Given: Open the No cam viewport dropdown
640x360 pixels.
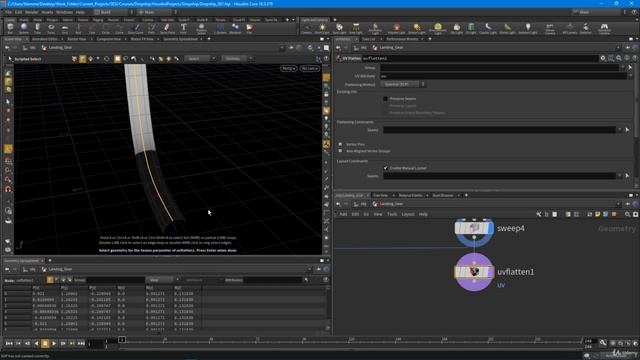Looking at the screenshot, I should (310, 69).
